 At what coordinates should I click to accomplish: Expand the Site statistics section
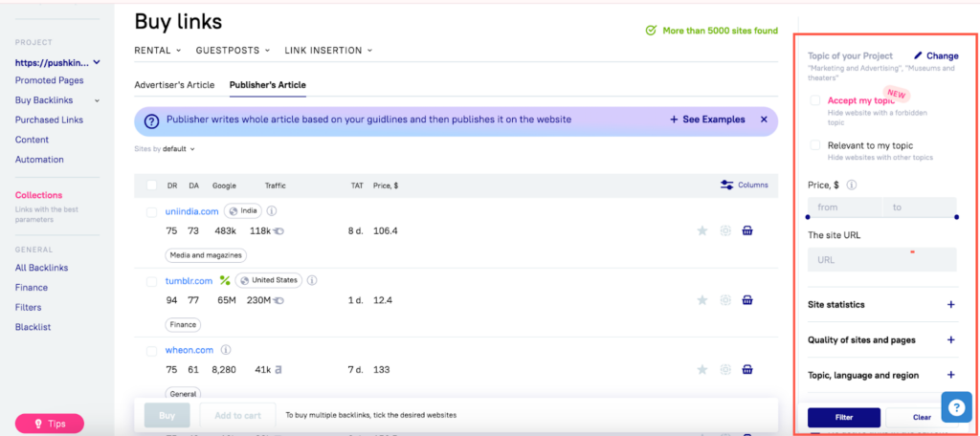click(950, 305)
